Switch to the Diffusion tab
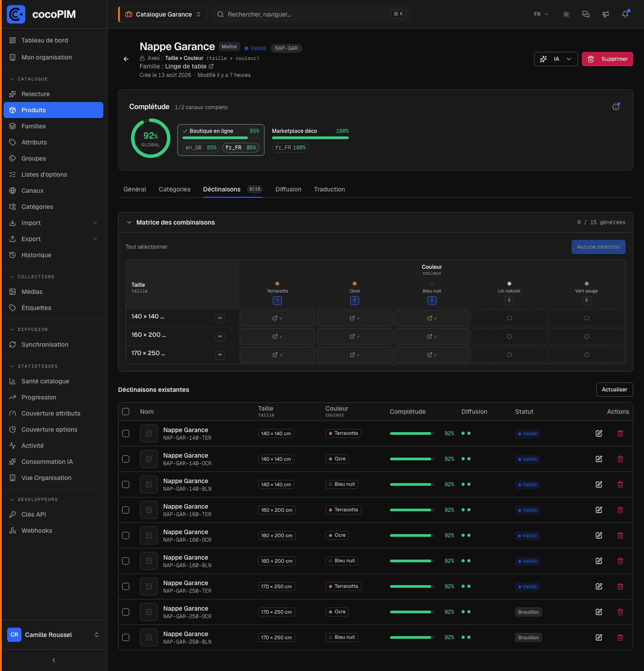The image size is (644, 671). [288, 189]
